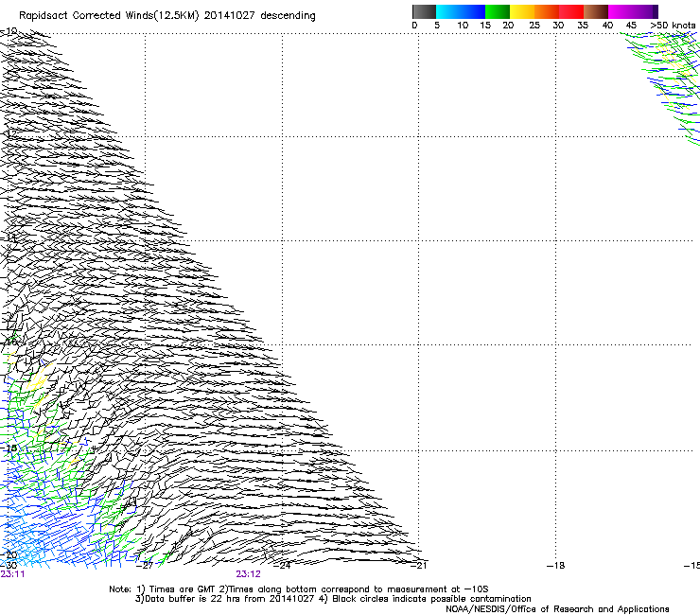Click the 'Data buffer is 22 hrs' note line

pos(333,599)
